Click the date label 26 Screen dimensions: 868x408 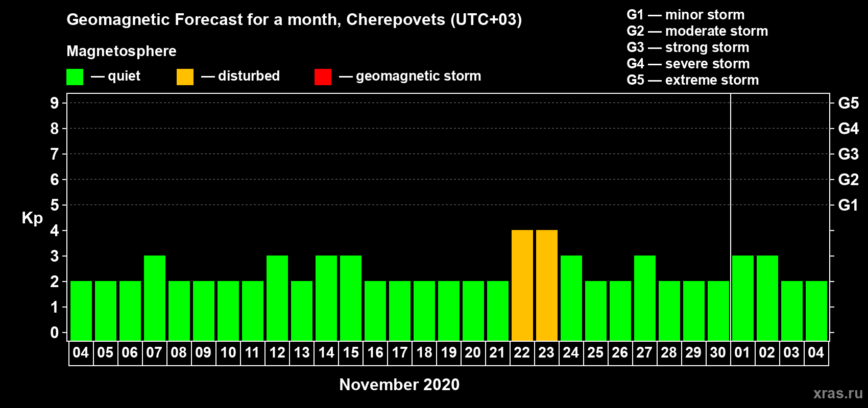point(620,353)
